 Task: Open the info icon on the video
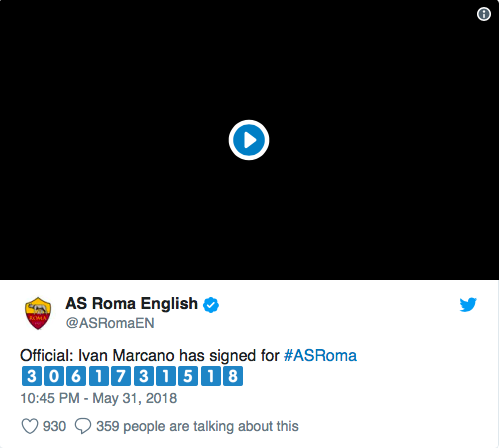pos(484,14)
